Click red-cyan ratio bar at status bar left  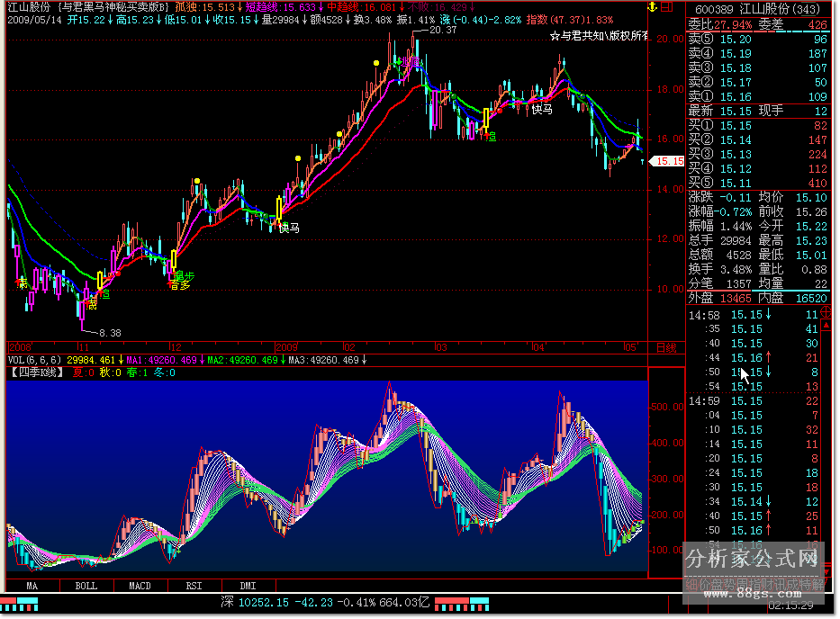click(x=19, y=604)
